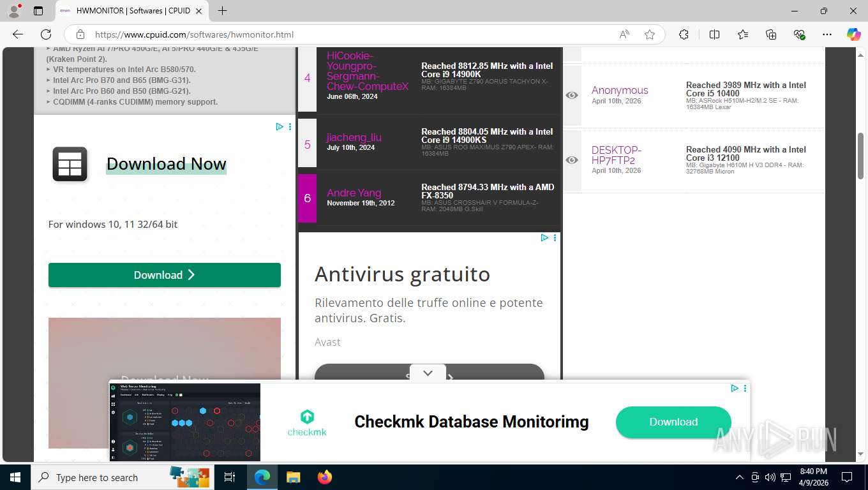This screenshot has height=490, width=868.
Task: Go back to previous page
Action: click(x=18, y=34)
